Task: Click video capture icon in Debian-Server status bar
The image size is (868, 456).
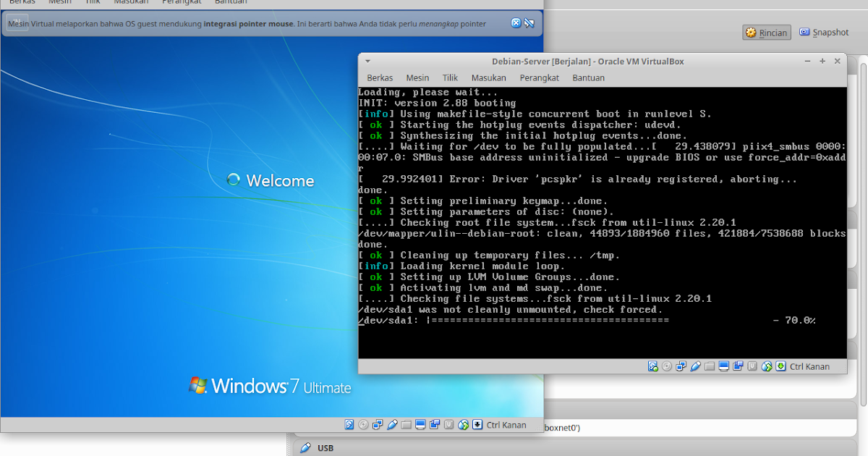Action: pos(738,366)
